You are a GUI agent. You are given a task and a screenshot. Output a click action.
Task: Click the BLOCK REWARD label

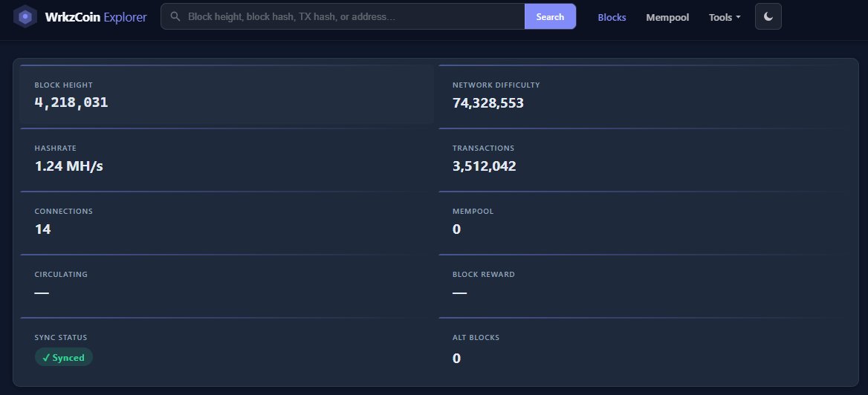point(483,275)
